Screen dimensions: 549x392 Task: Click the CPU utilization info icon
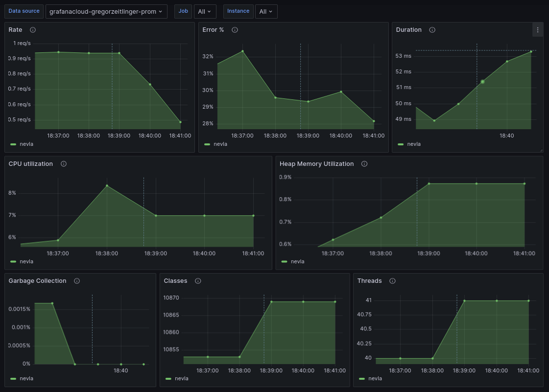coord(64,164)
